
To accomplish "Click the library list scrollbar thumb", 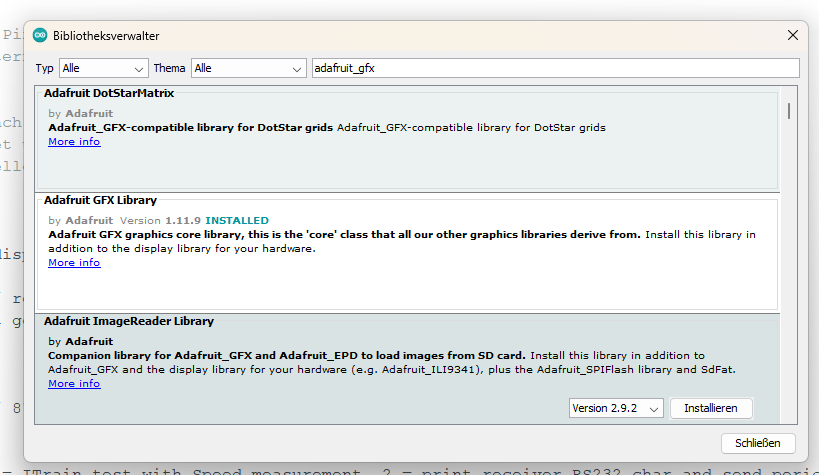I will (789, 111).
